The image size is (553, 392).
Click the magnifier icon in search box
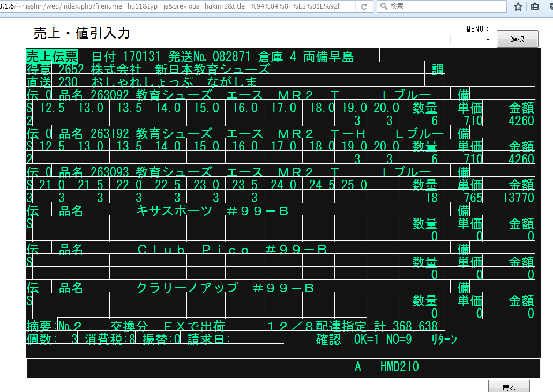click(384, 6)
